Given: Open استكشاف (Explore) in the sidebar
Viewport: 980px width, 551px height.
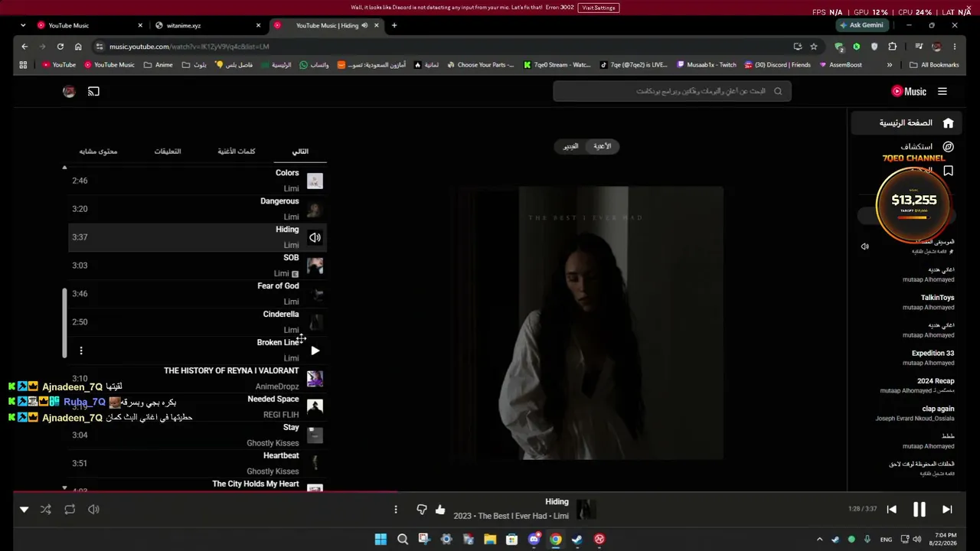Looking at the screenshot, I should pos(926,146).
